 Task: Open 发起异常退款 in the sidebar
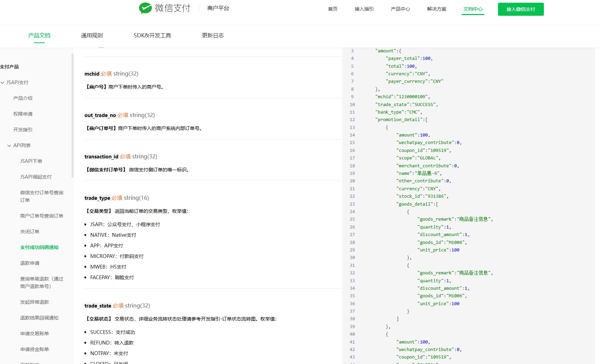[x=35, y=302]
